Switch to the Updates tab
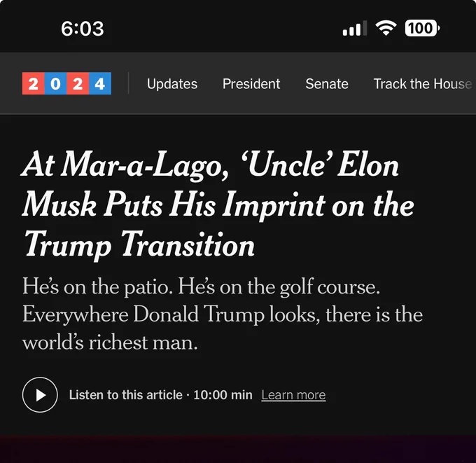Screen dimensions: 476x463 click(172, 84)
